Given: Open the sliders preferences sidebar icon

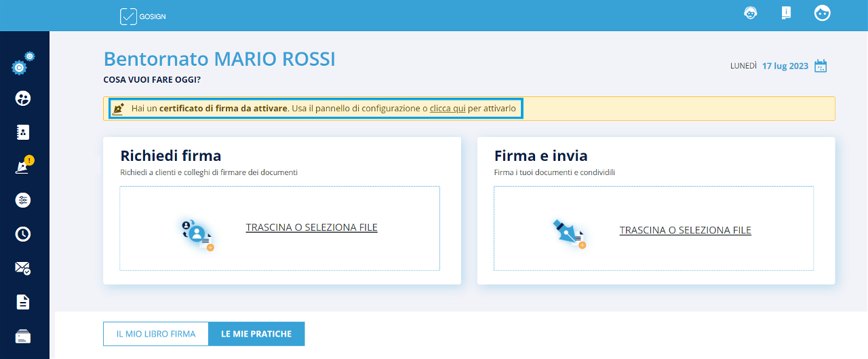Looking at the screenshot, I should [x=23, y=200].
